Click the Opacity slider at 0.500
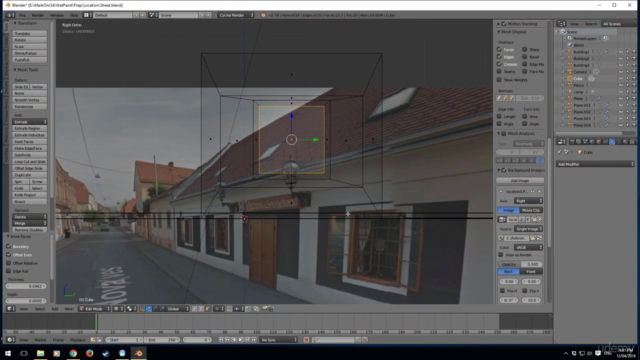640x360 pixels. click(x=520, y=264)
